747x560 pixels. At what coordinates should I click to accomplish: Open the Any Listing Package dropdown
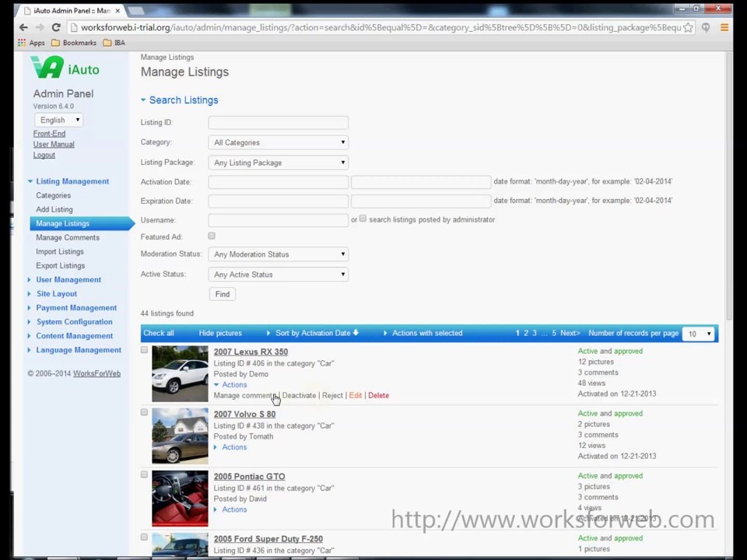(279, 163)
